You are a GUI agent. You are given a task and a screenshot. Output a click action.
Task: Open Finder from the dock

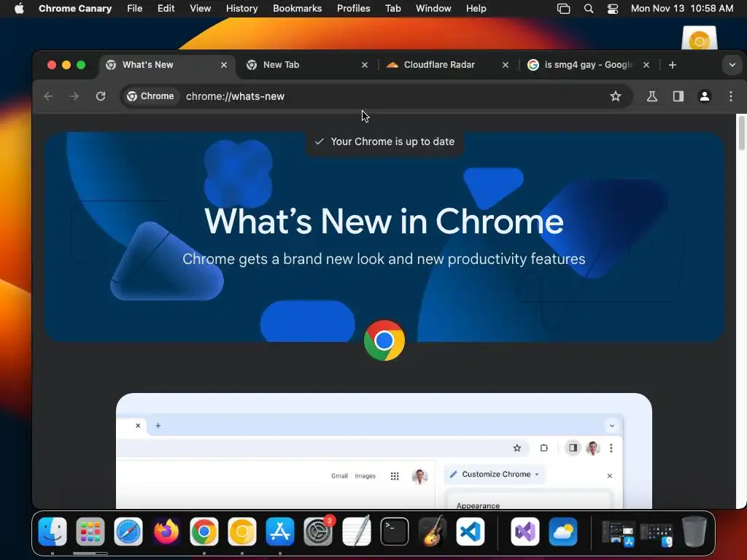[53, 532]
